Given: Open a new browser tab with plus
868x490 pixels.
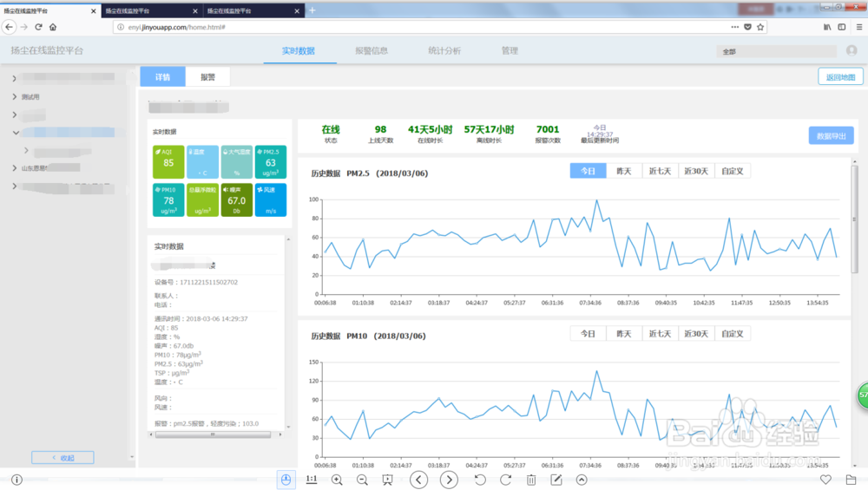Looking at the screenshot, I should pos(312,10).
